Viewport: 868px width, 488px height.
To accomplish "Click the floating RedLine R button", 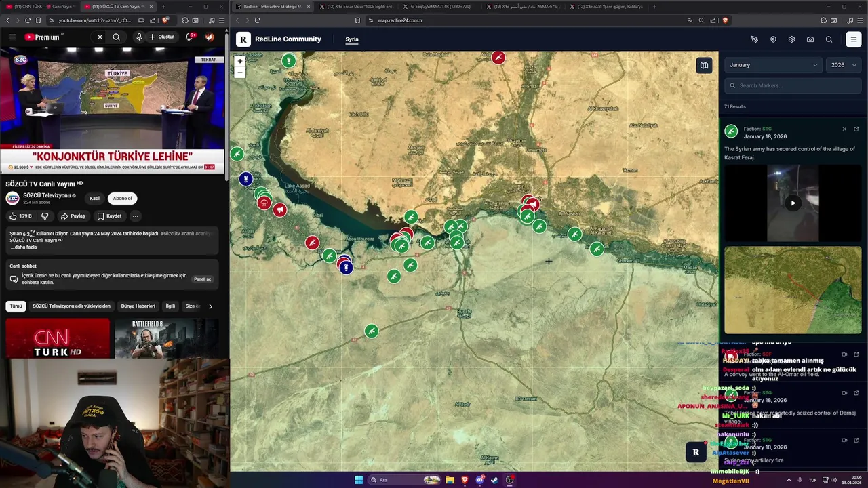I will tap(695, 453).
